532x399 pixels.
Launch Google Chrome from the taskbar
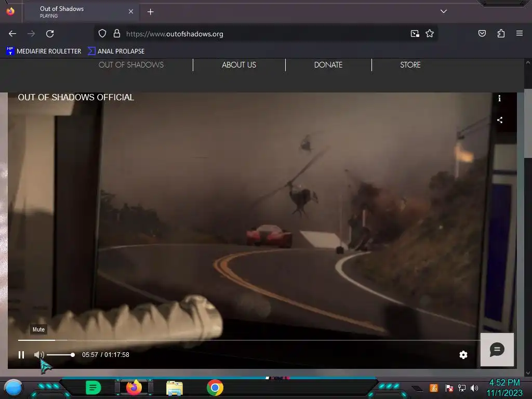[x=215, y=388]
